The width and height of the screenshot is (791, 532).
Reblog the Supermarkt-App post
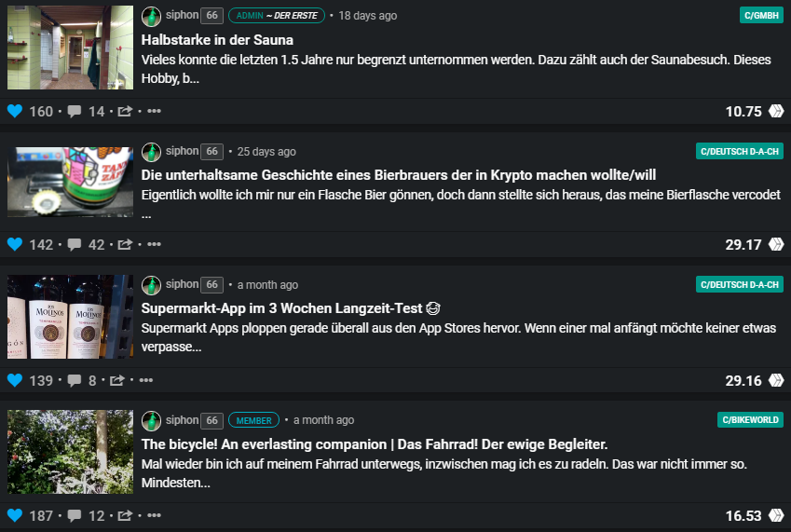coord(117,380)
